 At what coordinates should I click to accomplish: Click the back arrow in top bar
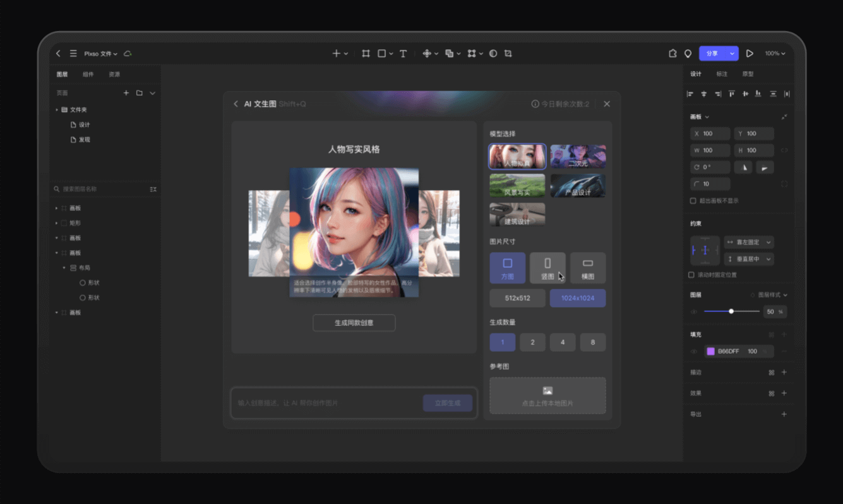point(59,54)
